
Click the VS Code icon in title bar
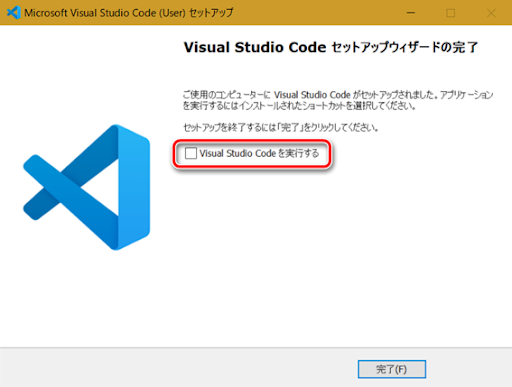(x=14, y=13)
